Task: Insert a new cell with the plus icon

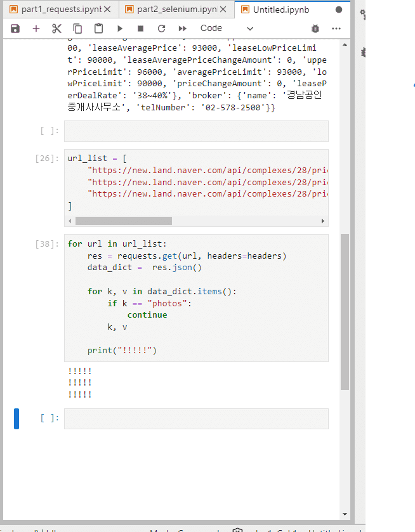Action: point(36,29)
